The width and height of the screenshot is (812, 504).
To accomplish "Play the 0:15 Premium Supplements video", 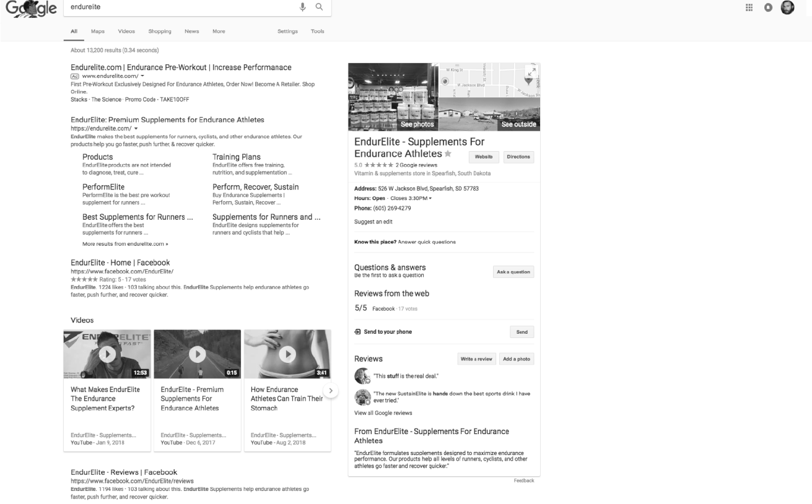I will (x=198, y=354).
